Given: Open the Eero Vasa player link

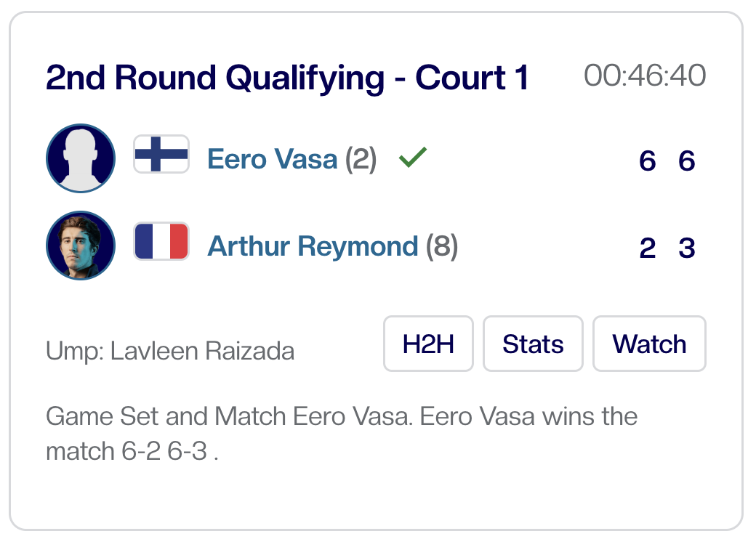Looking at the screenshot, I should [x=273, y=159].
